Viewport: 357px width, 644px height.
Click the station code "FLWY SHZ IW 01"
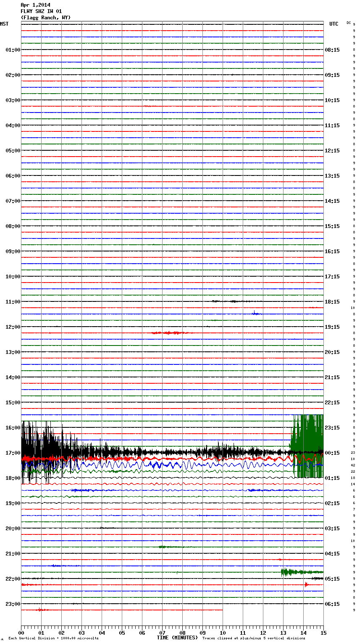point(41,11)
